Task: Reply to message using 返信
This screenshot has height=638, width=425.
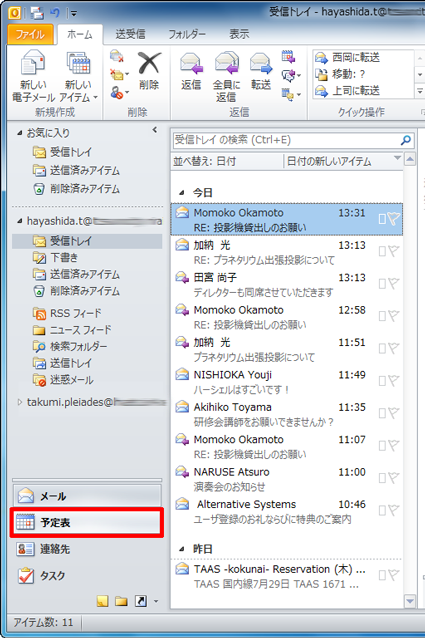Action: point(191,71)
